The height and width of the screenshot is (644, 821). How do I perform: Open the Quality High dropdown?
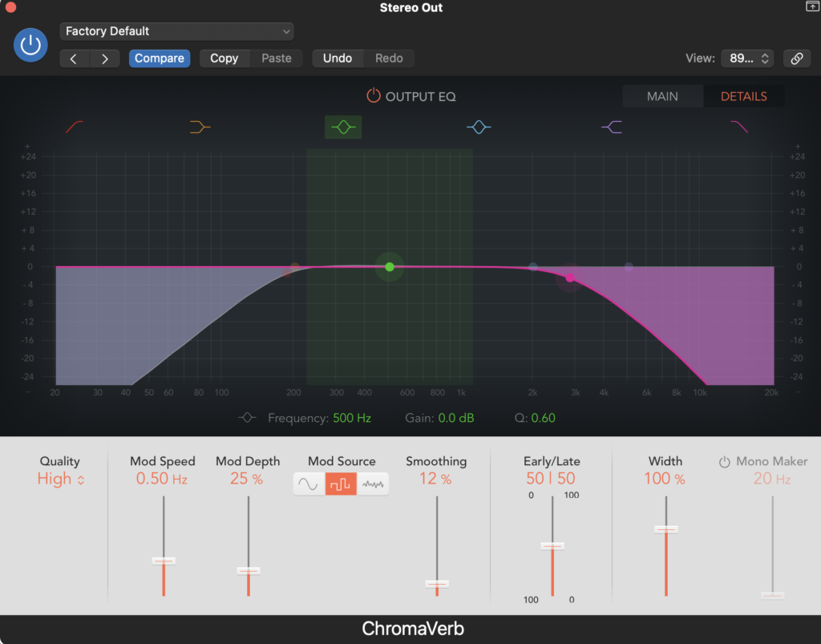point(61,479)
